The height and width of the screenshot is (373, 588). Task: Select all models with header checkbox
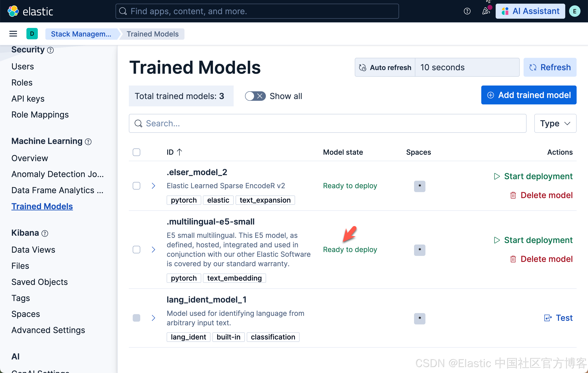pos(136,152)
